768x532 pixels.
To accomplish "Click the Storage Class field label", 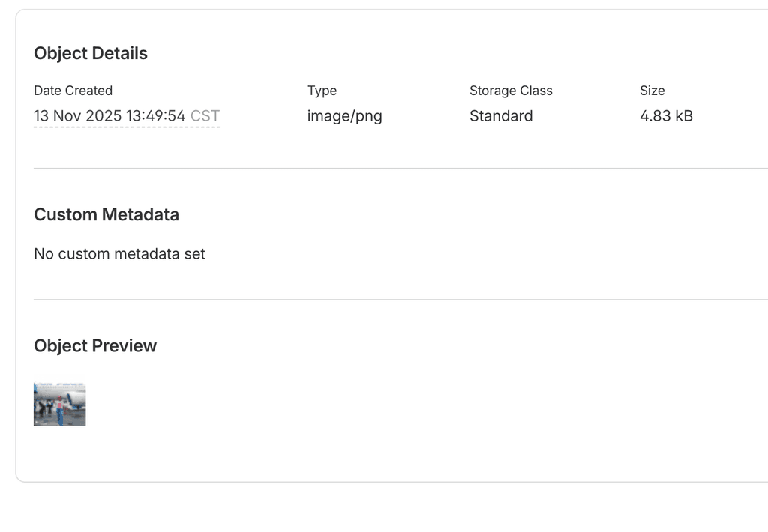I will 511,90.
